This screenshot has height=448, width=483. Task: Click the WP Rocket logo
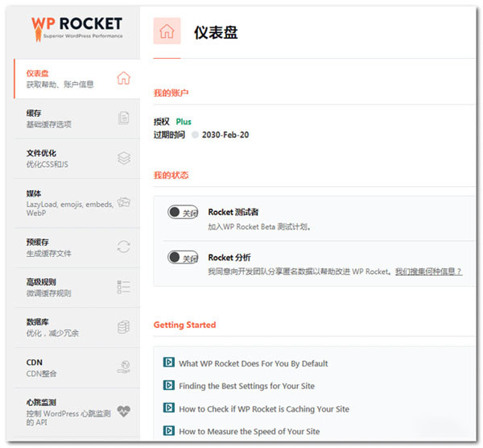(76, 29)
